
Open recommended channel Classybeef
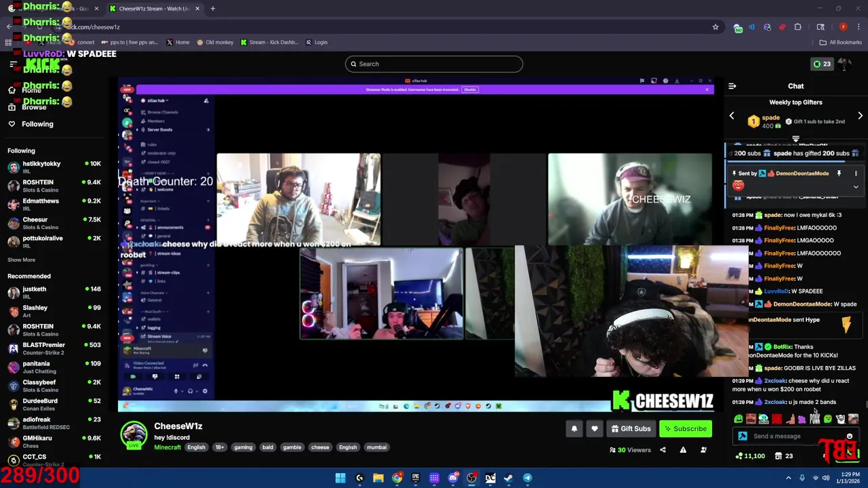[x=54, y=386]
